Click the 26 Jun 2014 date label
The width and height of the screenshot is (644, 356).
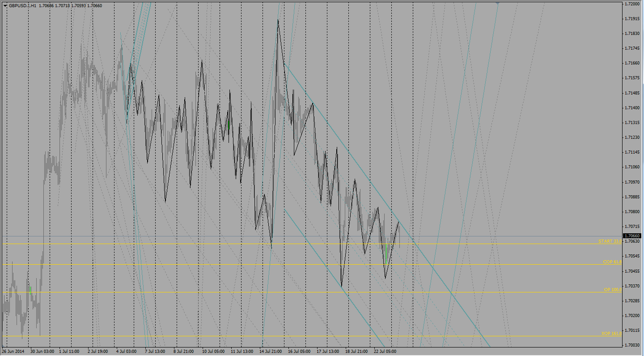[13, 352]
